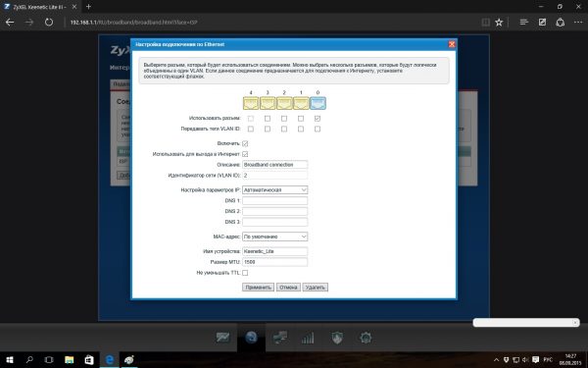Click the 'Применить' button

click(258, 288)
